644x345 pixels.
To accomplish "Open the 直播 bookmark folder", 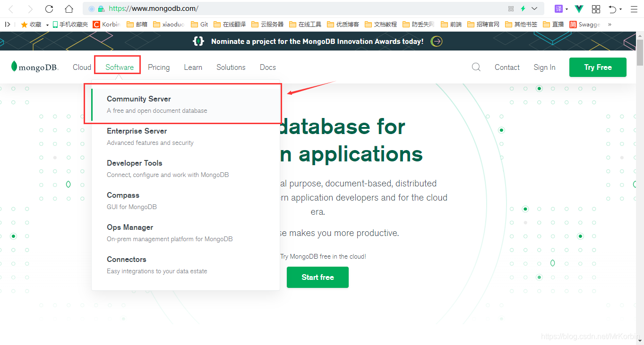I will click(554, 24).
